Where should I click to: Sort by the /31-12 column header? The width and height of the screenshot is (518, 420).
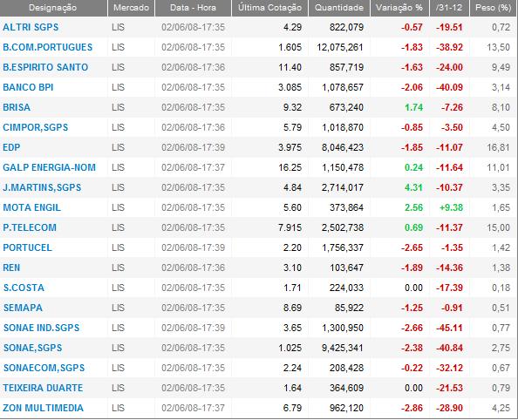448,8
